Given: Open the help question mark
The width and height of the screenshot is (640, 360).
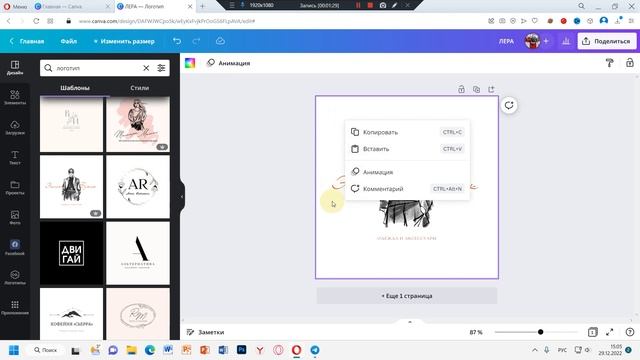Looking at the screenshot, I should 630,332.
